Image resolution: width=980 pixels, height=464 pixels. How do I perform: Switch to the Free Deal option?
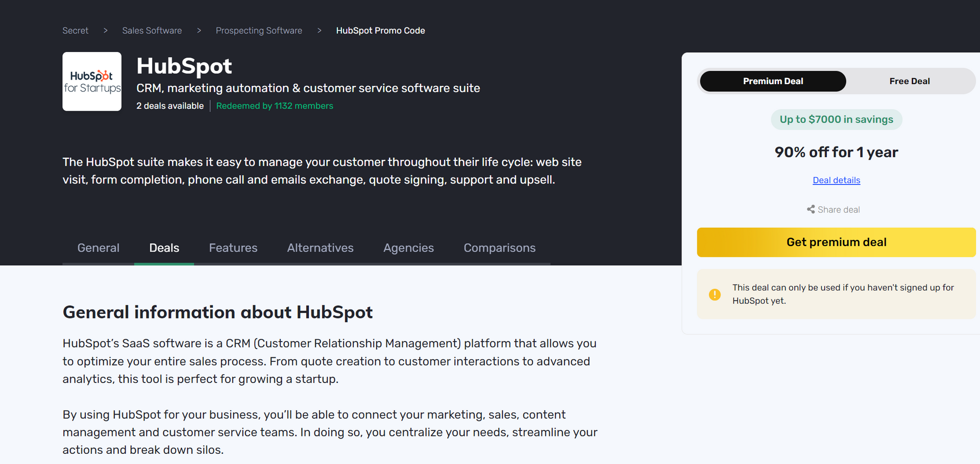coord(910,81)
